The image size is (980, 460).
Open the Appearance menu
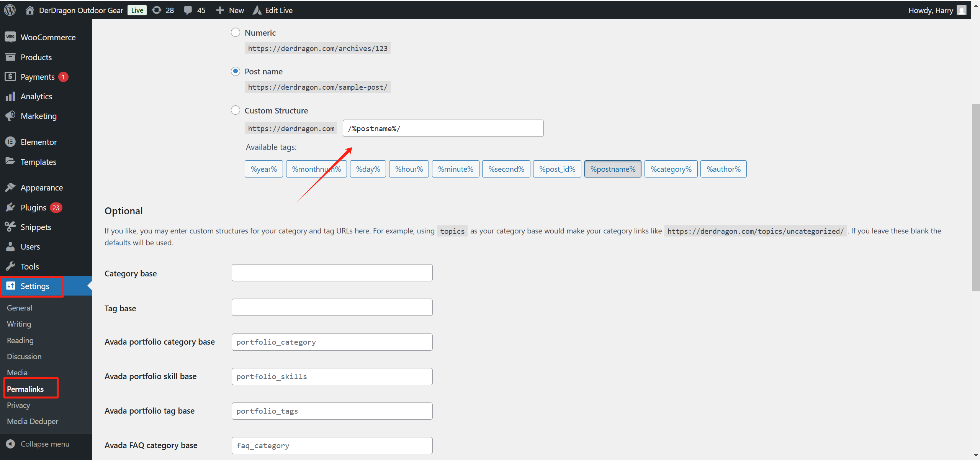tap(46, 187)
